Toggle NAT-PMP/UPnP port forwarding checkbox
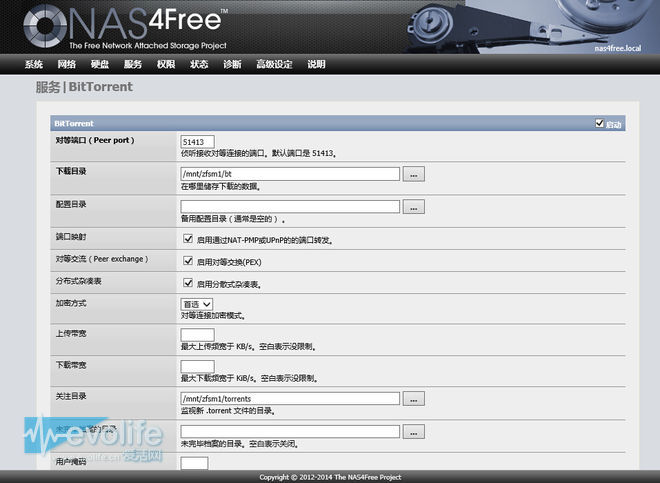This screenshot has height=483, width=660. point(188,239)
